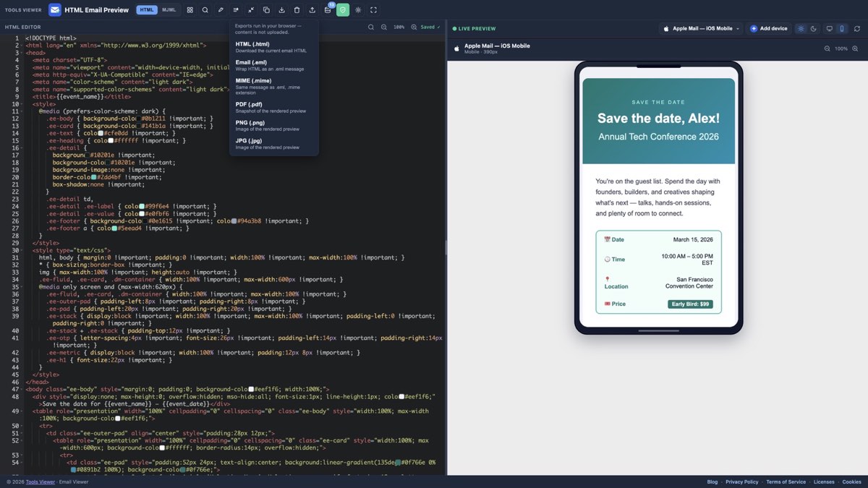Click the refresh preview icon

coord(857,29)
